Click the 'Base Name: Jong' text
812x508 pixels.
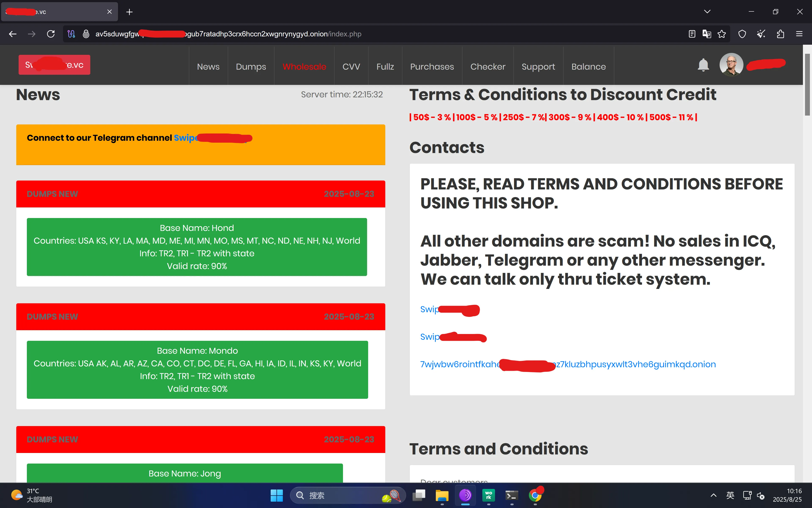coord(185,473)
